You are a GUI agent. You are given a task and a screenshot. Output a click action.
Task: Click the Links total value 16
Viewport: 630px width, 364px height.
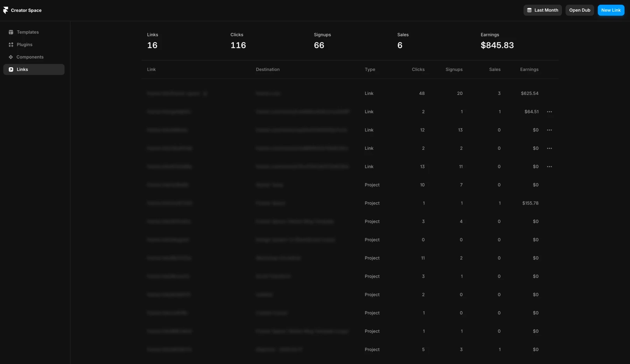coord(152,45)
